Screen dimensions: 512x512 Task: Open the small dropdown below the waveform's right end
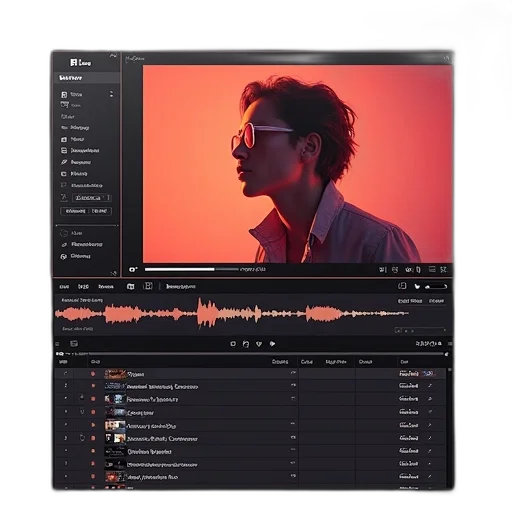coord(420,330)
